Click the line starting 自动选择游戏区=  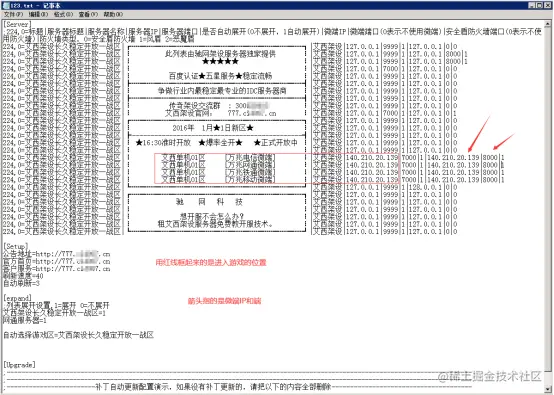point(78,335)
